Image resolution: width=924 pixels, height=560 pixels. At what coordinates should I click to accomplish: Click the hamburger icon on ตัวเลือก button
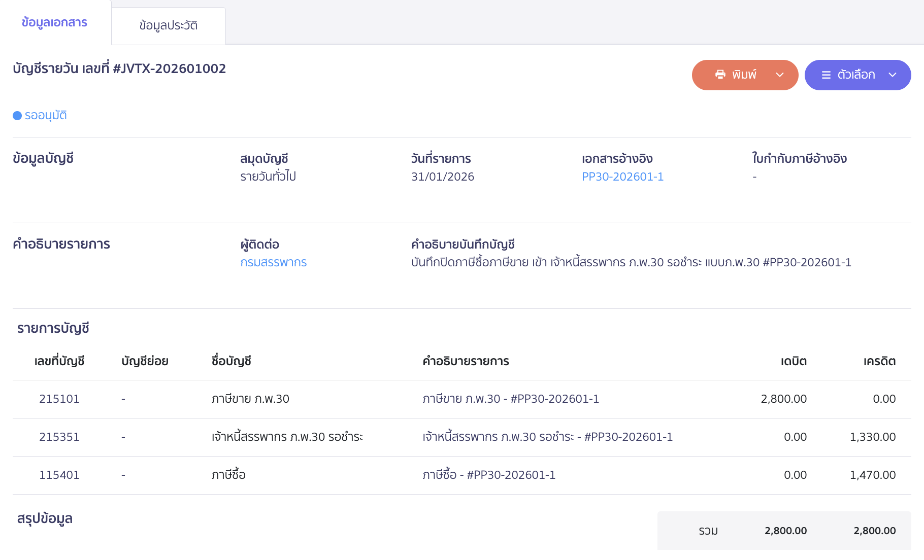click(x=826, y=75)
